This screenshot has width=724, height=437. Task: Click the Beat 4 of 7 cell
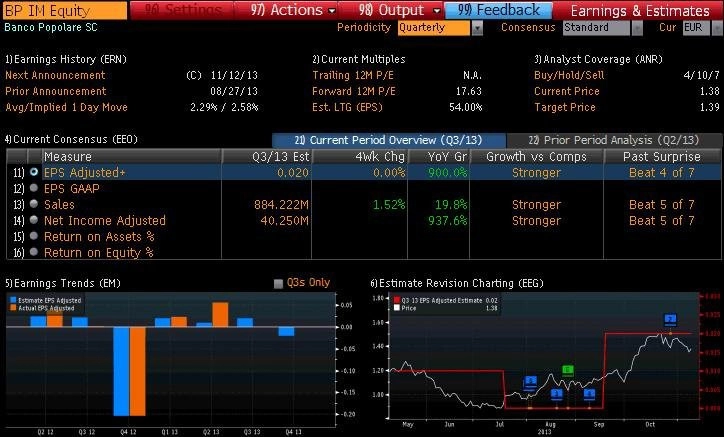tap(662, 172)
